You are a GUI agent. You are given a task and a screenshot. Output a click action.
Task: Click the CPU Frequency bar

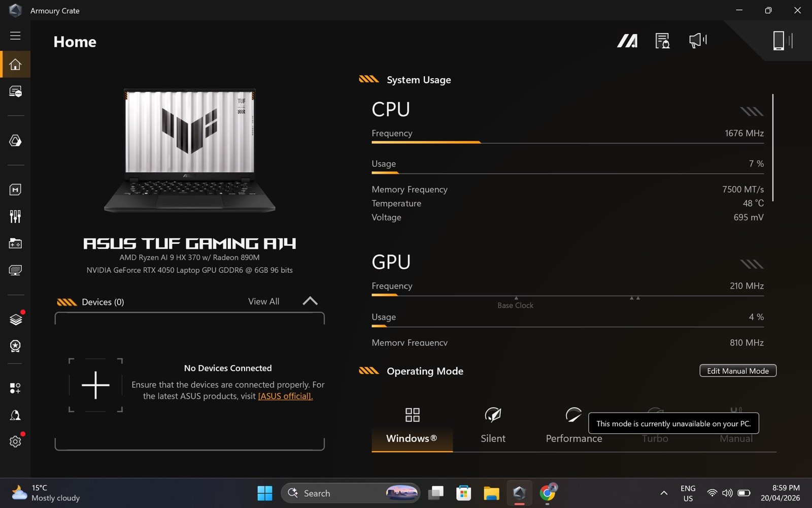pos(567,143)
